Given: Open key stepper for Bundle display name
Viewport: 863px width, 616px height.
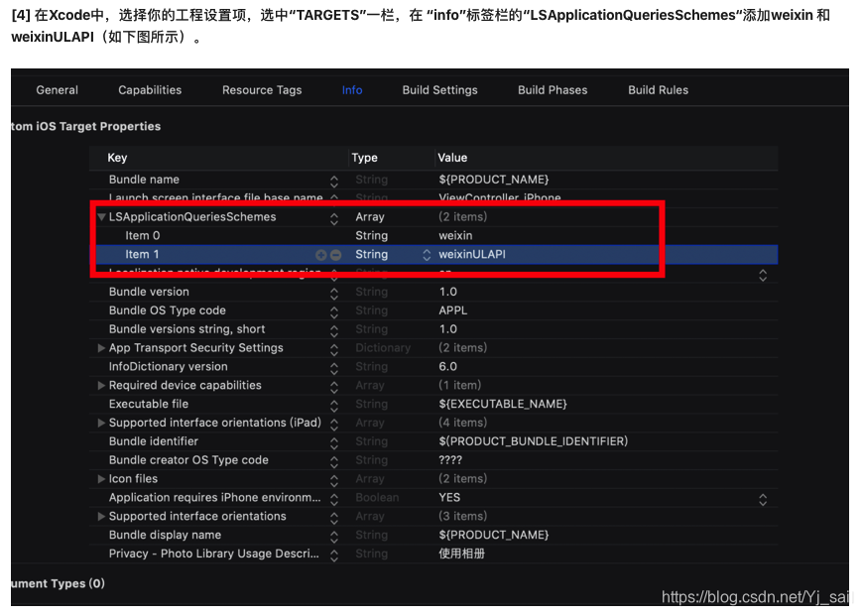Looking at the screenshot, I should point(334,538).
